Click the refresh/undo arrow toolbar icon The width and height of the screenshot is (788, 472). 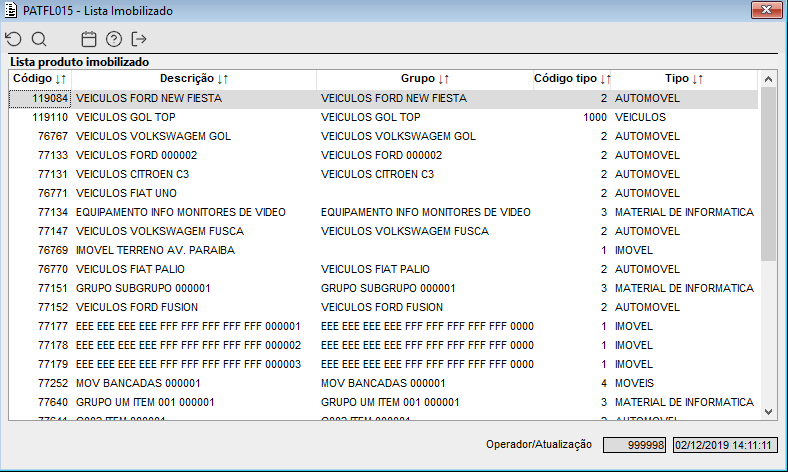pyautogui.click(x=14, y=39)
